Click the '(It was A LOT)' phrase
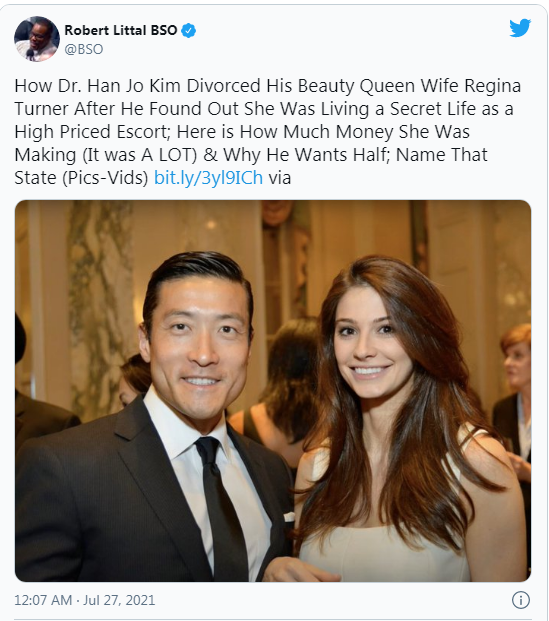The height and width of the screenshot is (621, 549). click(139, 155)
